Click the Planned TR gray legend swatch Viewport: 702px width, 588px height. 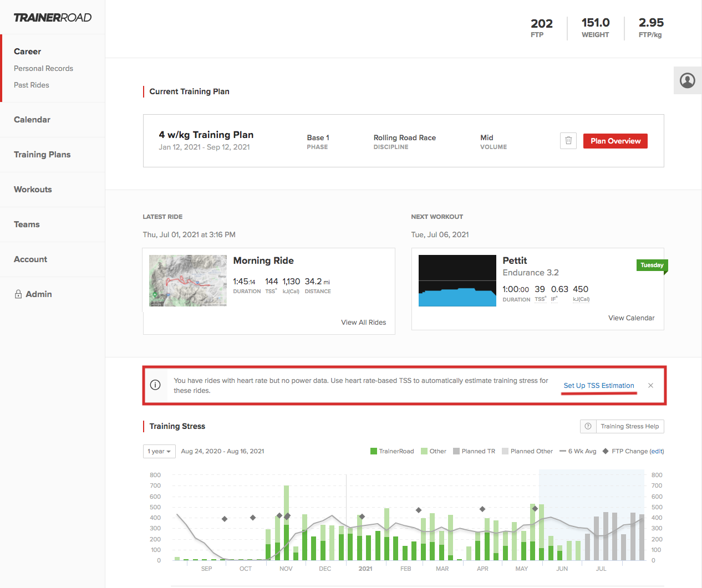[456, 451]
